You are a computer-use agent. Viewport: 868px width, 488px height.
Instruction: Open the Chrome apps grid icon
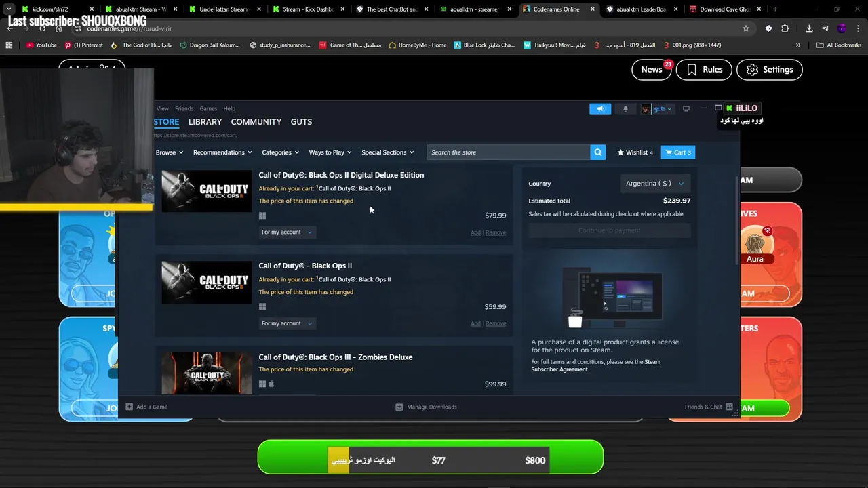pos(9,45)
